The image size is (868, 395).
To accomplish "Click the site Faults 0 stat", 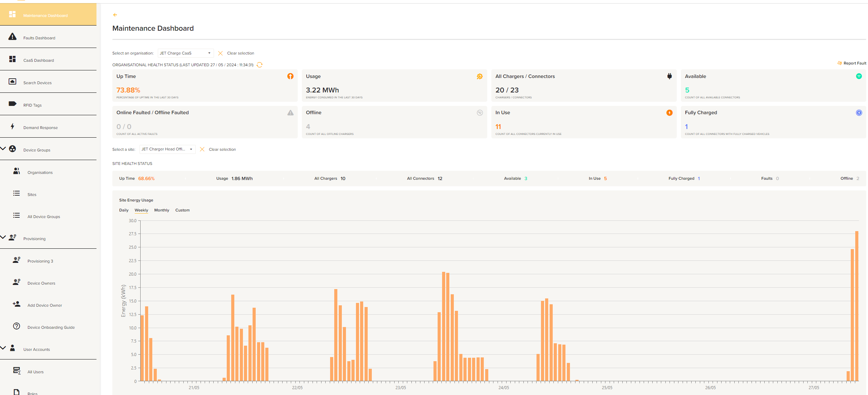I will [x=770, y=178].
